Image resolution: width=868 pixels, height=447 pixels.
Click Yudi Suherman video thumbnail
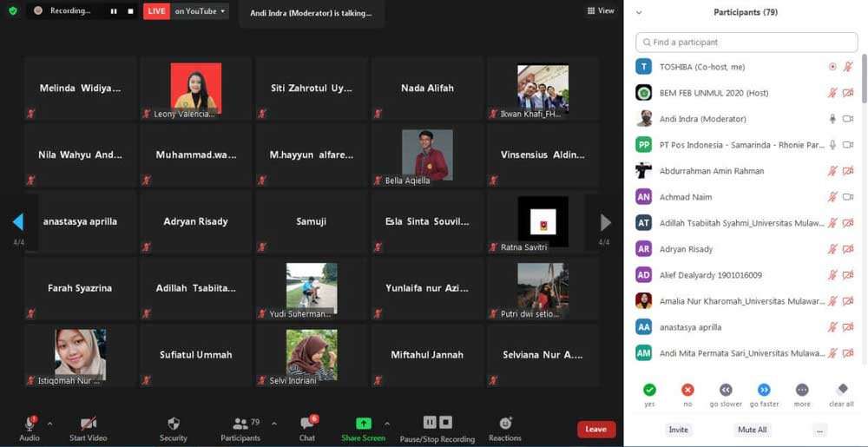point(311,288)
